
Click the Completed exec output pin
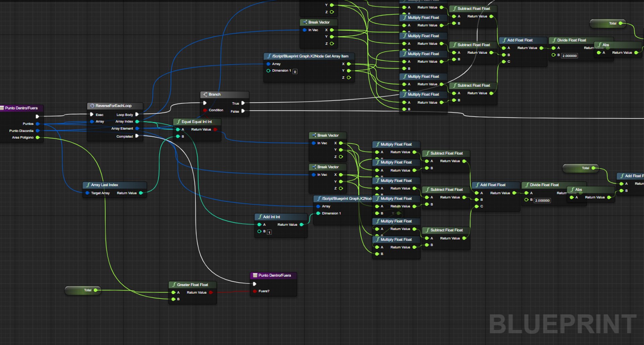137,136
